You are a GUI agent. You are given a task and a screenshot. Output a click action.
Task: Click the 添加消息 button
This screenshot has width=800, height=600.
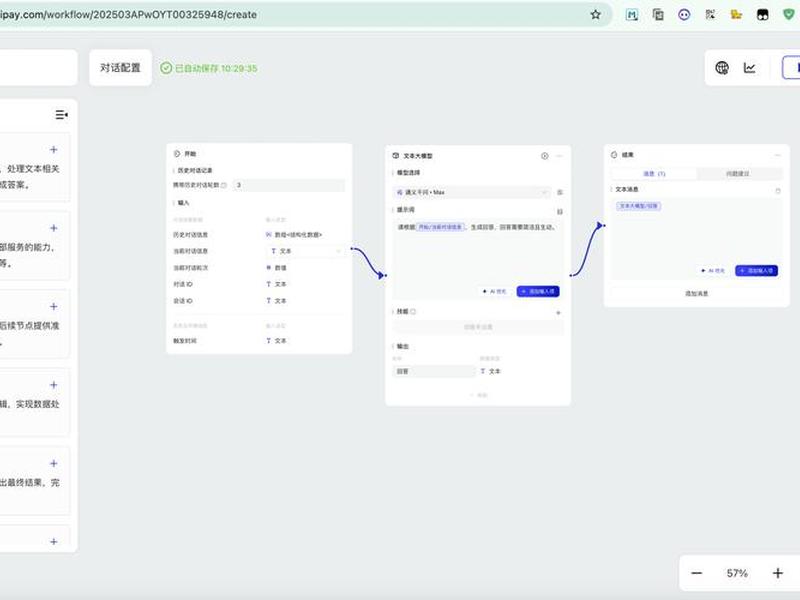pos(696,293)
